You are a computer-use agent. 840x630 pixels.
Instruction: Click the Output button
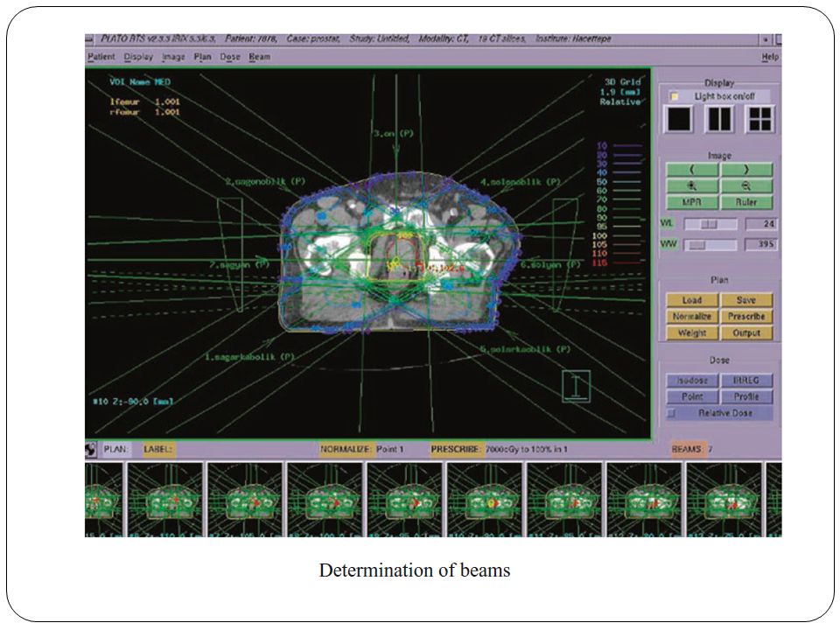pos(746,333)
